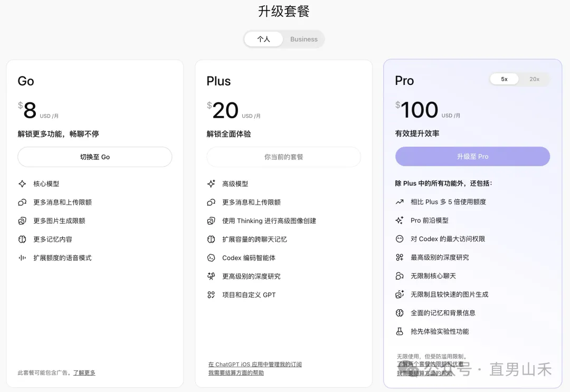The width and height of the screenshot is (570, 392).
Task: Click the sparkle icon beside Pro 前沿模型
Action: point(400,221)
